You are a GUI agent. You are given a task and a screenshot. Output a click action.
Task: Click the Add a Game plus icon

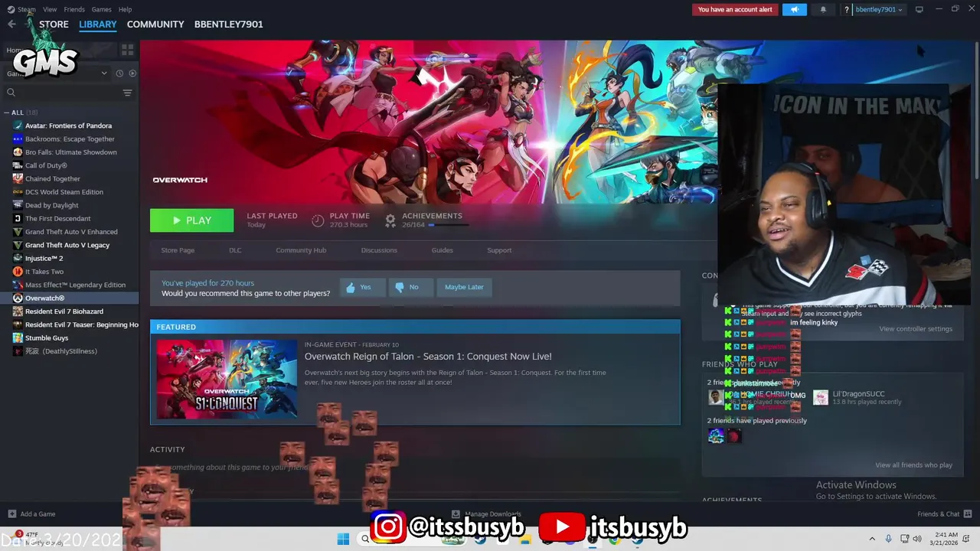(11, 514)
